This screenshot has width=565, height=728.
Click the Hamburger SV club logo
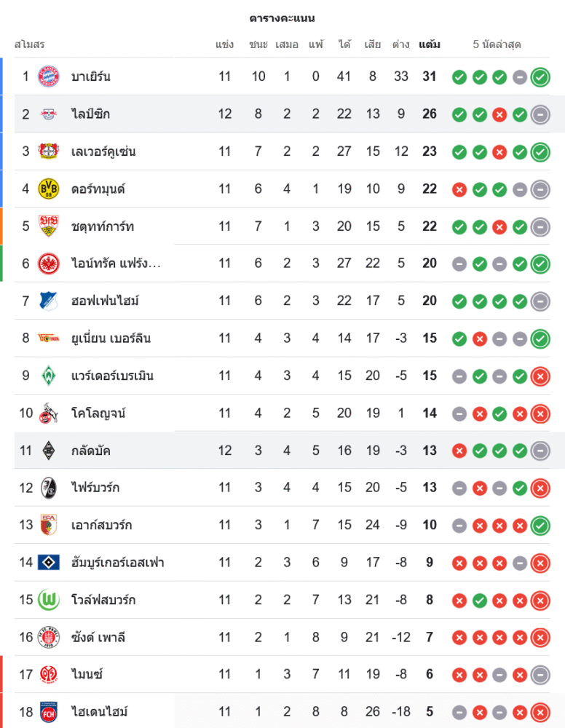coord(49,562)
